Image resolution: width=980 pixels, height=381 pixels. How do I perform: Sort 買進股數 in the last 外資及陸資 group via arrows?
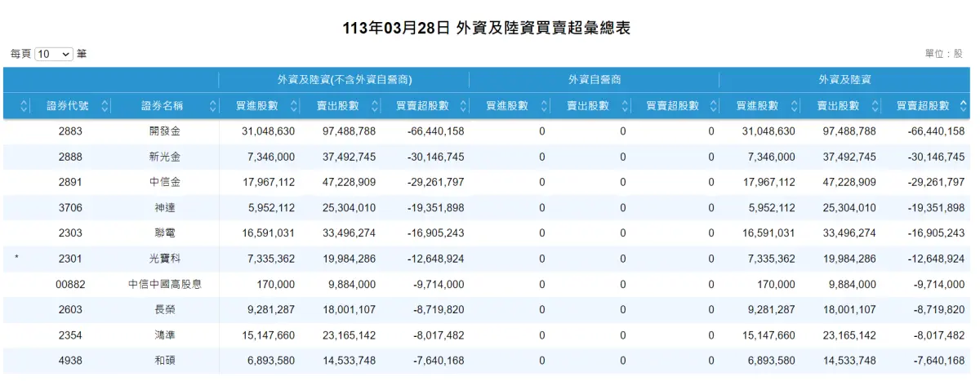point(792,106)
